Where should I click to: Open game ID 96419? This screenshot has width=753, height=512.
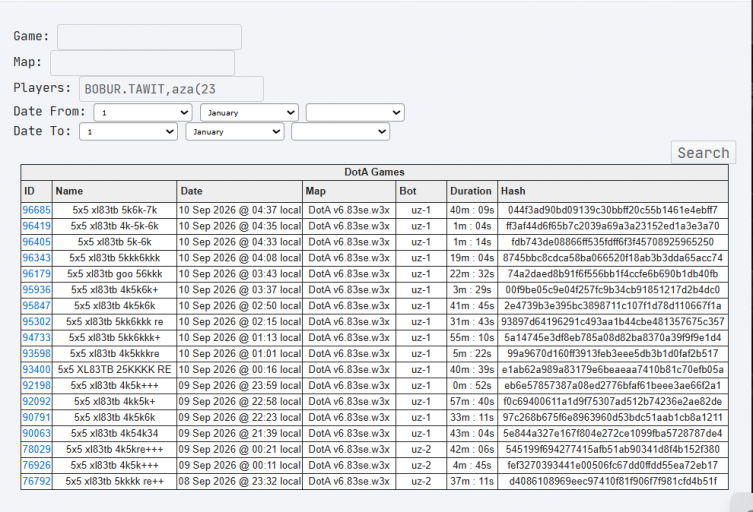click(x=36, y=226)
